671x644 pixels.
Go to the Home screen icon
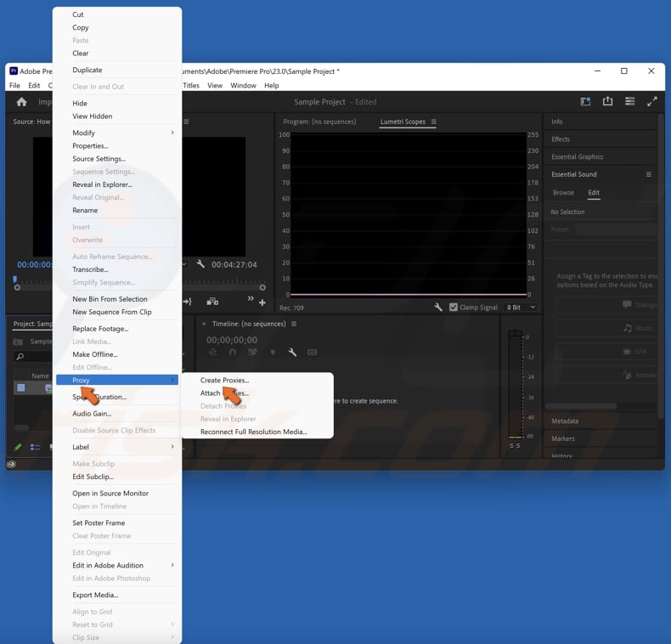point(21,101)
